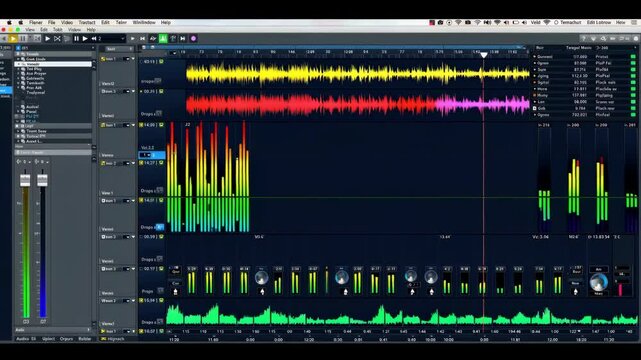Click the green icon beside 03:11 track time
641x360 pixels.
click(x=161, y=61)
